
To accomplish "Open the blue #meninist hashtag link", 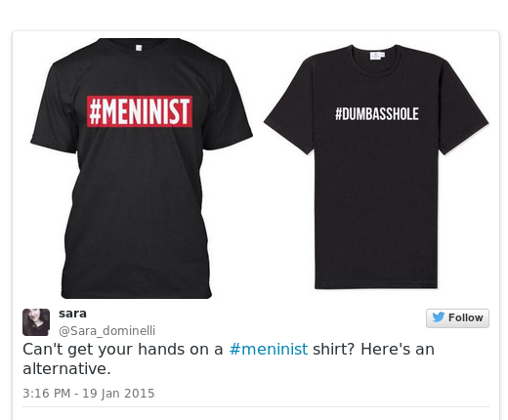I will (269, 350).
